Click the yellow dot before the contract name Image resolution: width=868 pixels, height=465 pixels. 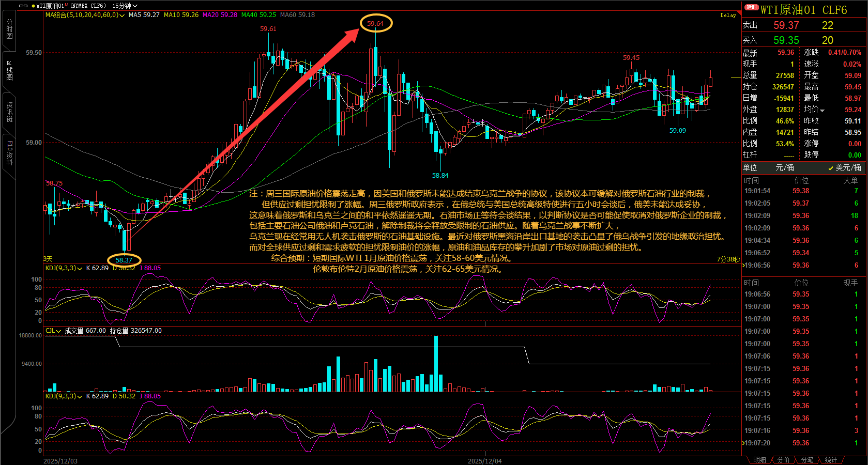pos(33,6)
